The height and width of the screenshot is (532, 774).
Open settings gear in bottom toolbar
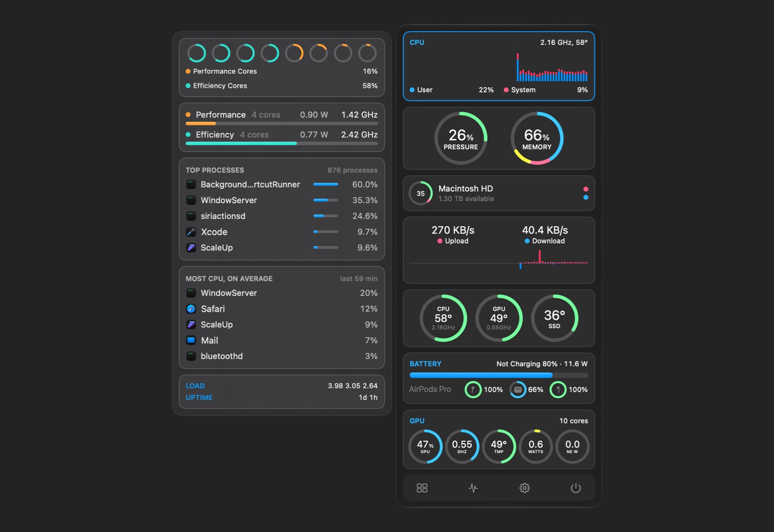click(x=524, y=488)
